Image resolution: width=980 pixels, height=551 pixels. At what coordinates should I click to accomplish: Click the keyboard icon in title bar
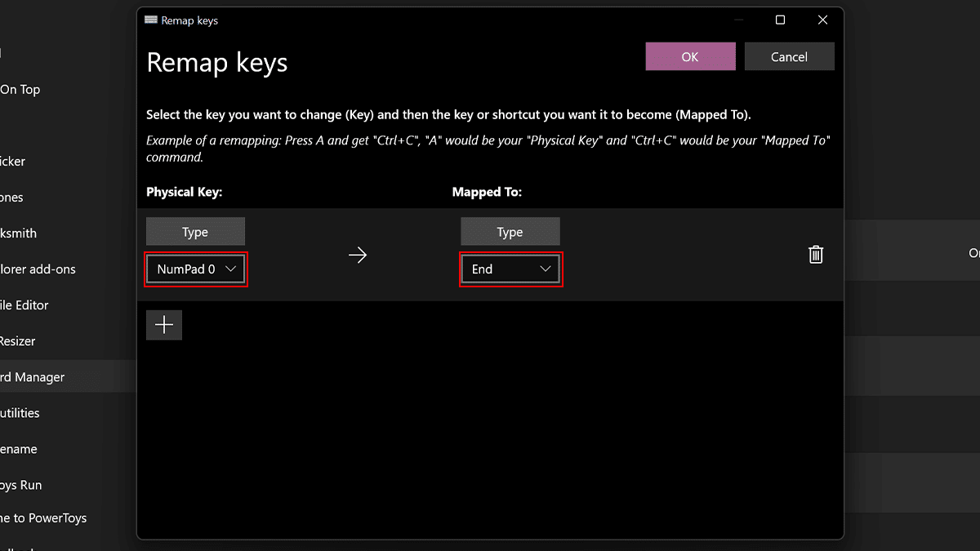[151, 20]
